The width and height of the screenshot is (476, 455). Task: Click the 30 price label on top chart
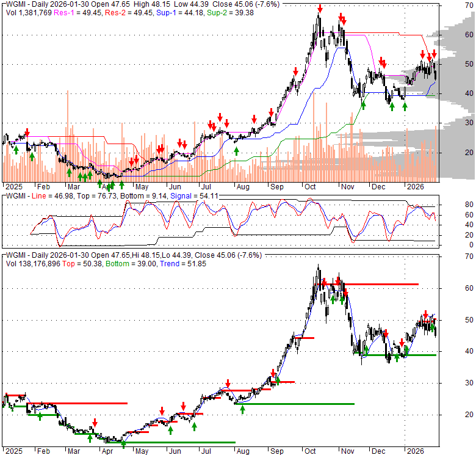click(x=469, y=122)
